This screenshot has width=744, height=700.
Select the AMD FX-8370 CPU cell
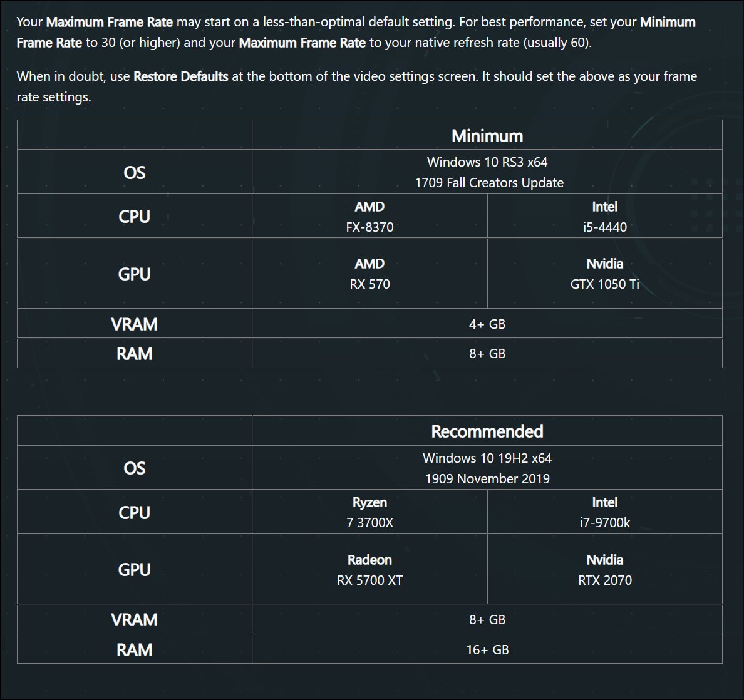pyautogui.click(x=369, y=217)
